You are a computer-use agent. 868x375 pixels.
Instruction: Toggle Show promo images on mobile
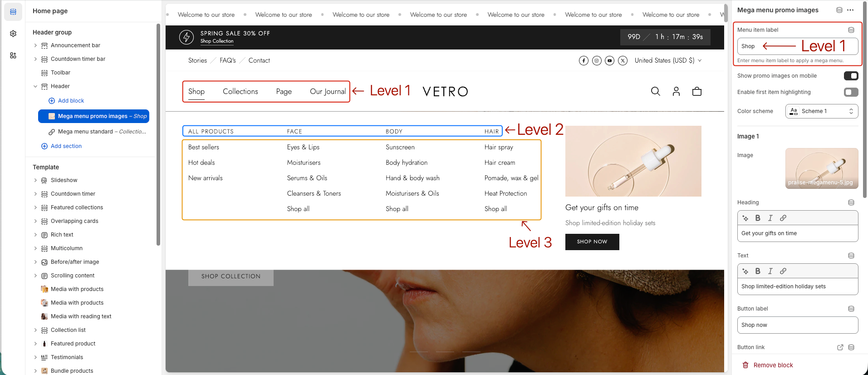pyautogui.click(x=850, y=76)
